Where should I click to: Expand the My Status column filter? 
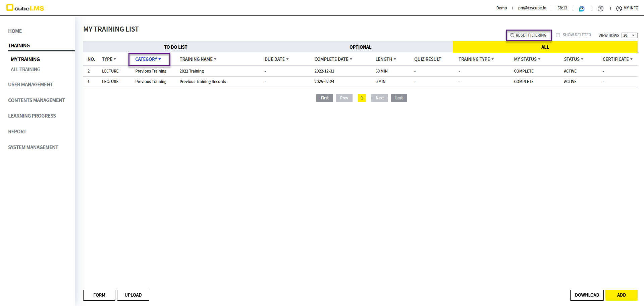pyautogui.click(x=539, y=59)
